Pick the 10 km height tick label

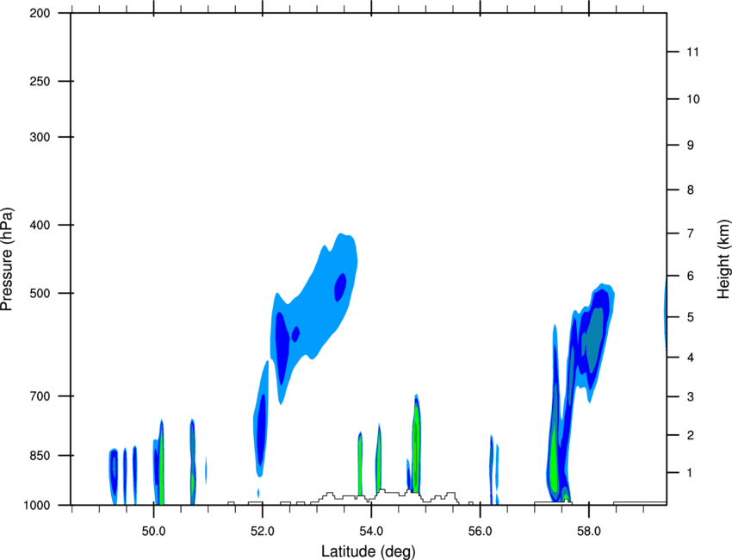(x=693, y=99)
